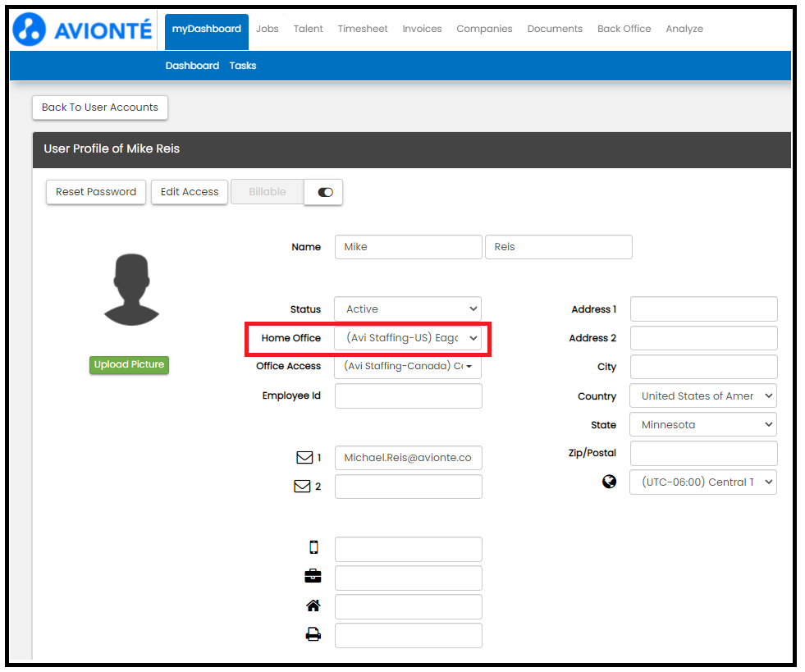Open the time zone dropdown
The image size is (805, 672).
coord(703,482)
